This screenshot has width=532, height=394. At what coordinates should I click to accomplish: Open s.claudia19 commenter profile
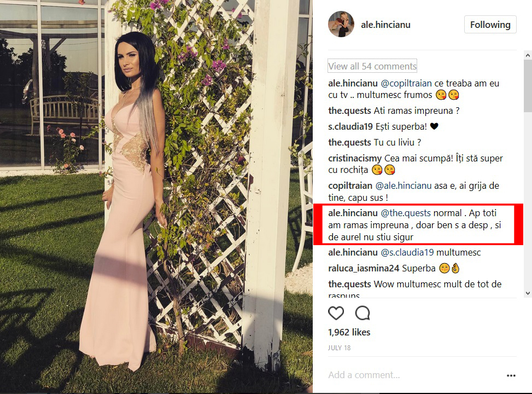pos(350,127)
